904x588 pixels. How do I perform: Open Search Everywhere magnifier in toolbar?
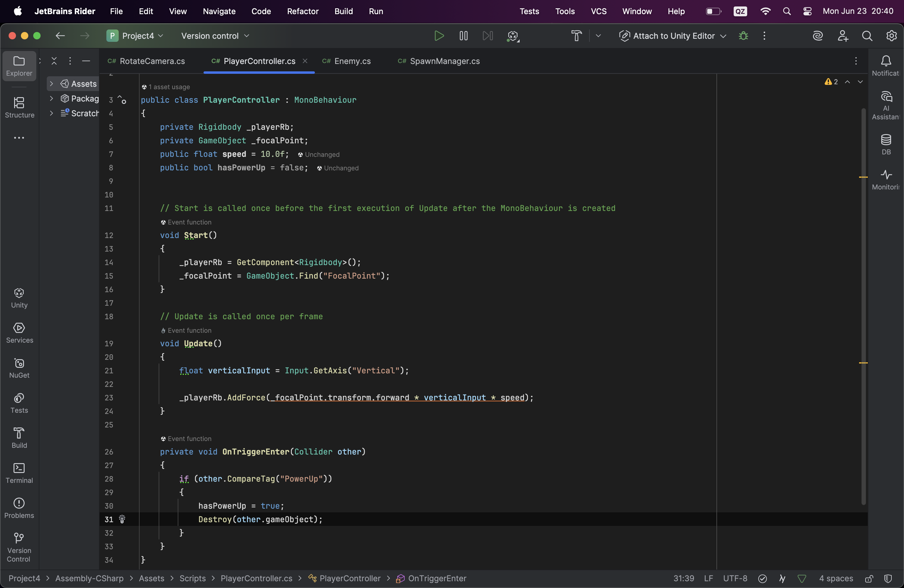[867, 36]
